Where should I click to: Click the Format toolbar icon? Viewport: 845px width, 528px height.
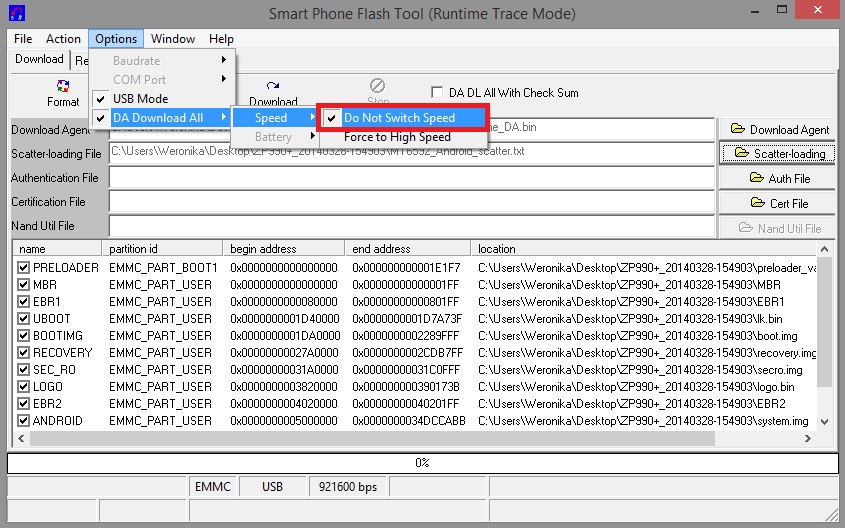62,93
